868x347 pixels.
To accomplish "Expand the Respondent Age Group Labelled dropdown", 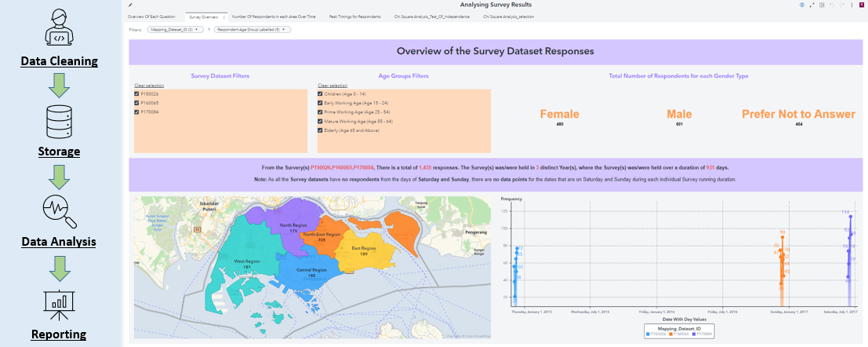I will 252,29.
